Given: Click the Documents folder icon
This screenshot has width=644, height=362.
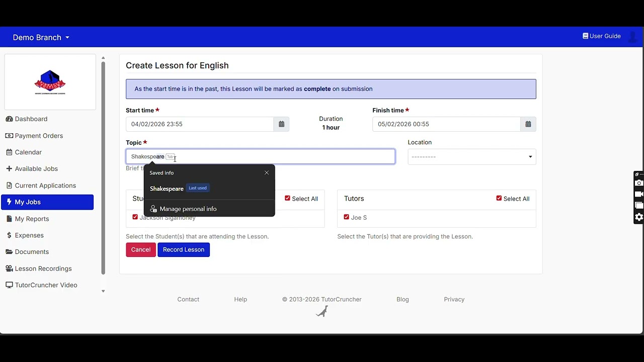Looking at the screenshot, I should click(9, 252).
